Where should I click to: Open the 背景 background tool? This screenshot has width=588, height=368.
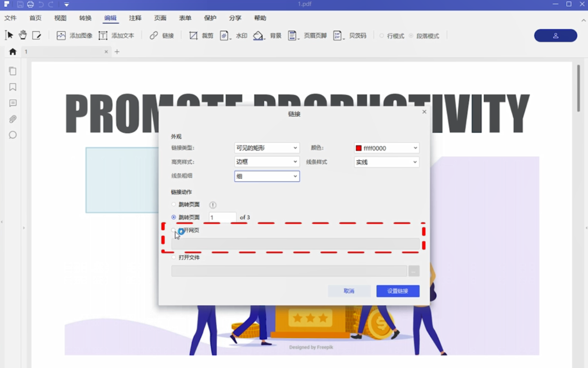coord(258,36)
